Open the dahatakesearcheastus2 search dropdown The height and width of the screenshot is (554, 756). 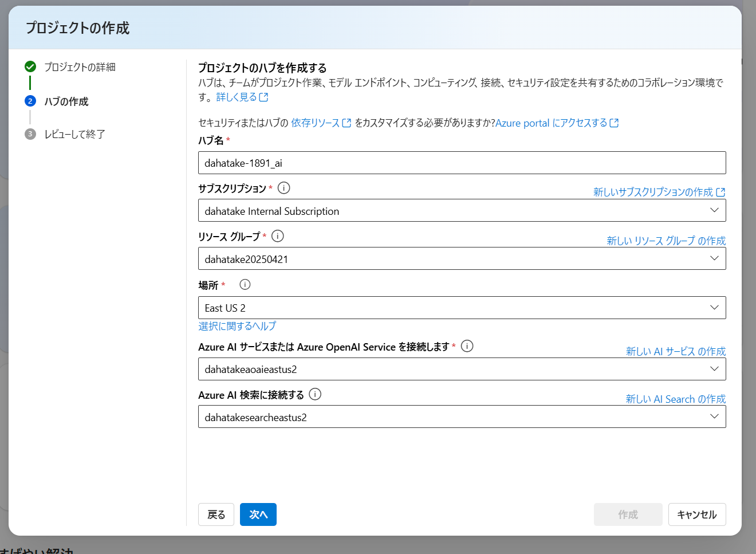click(462, 417)
